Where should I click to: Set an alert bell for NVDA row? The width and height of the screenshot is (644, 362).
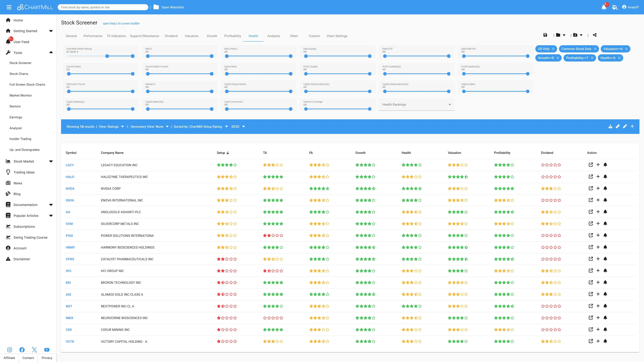pos(605,188)
